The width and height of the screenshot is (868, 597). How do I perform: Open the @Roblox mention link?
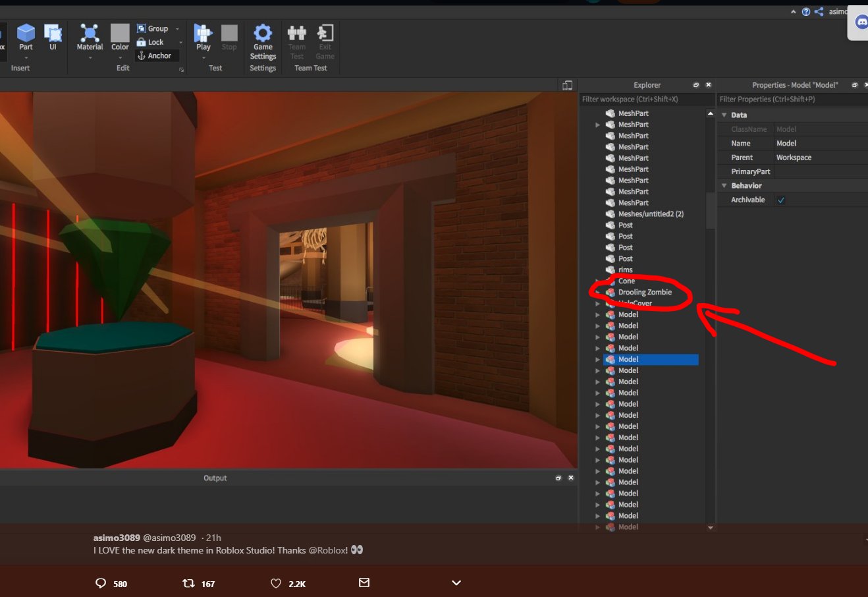(x=328, y=550)
